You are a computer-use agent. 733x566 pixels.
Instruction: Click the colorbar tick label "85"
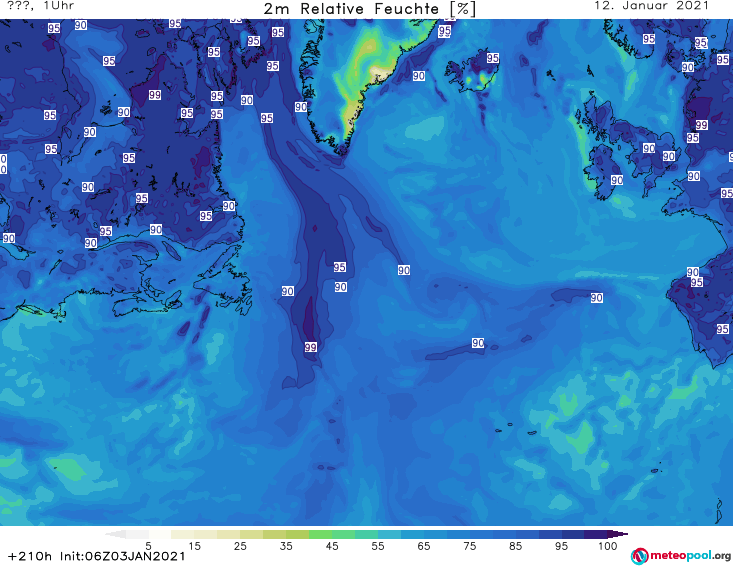tap(515, 546)
